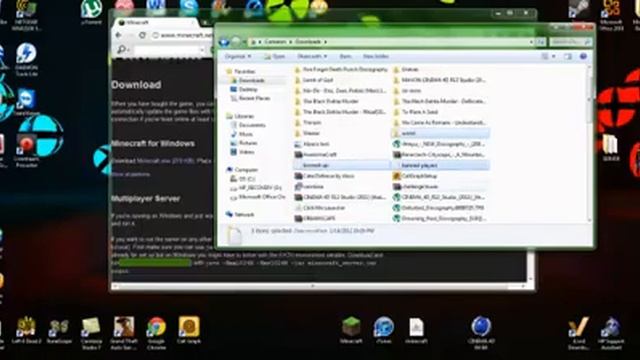
Task: Open the Call Graph desktop shortcut
Action: click(x=189, y=330)
